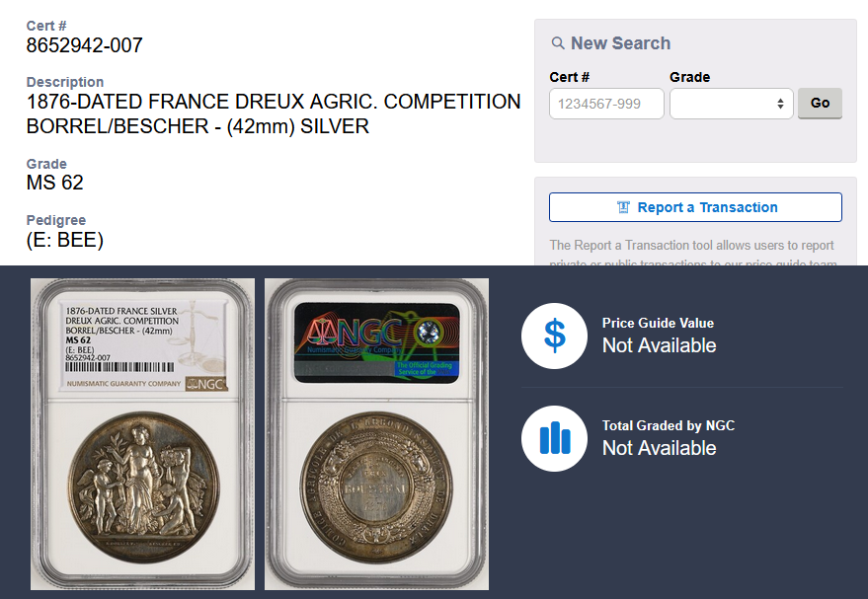Click the pedigree value (E: BEE)
This screenshot has height=599, width=868.
point(65,240)
